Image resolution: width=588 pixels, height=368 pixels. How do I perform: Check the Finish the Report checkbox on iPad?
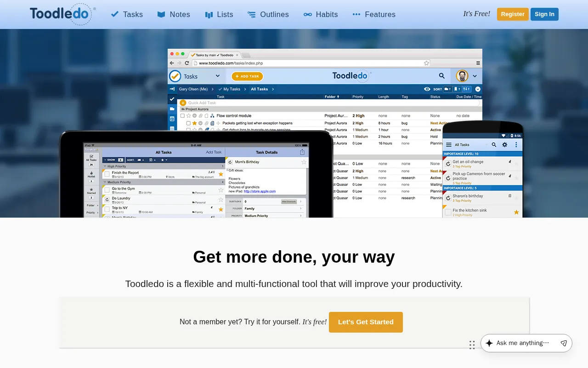point(107,174)
